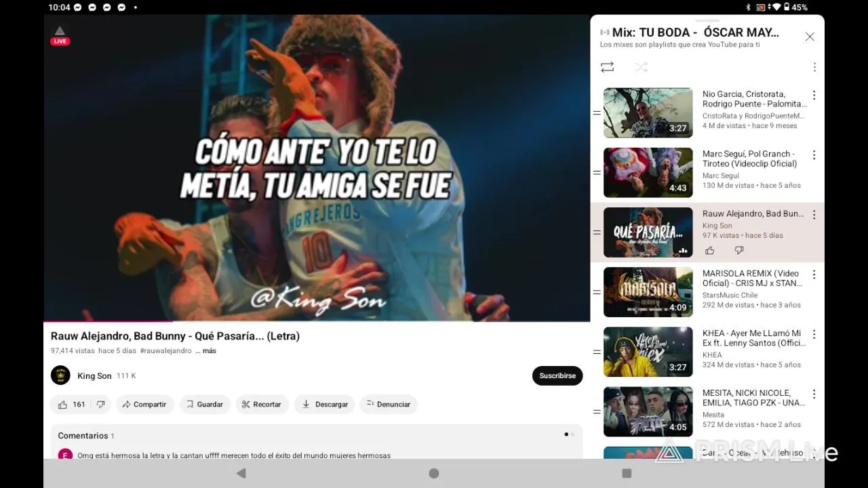Grab reorder handle for MARISOLA REMIX
Screen dimensions: 868x488
click(597, 292)
